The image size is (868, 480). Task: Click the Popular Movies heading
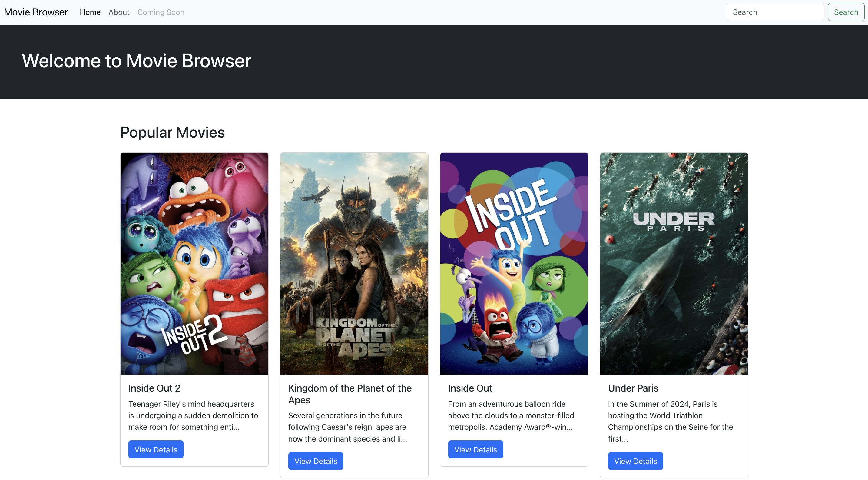pos(173,132)
